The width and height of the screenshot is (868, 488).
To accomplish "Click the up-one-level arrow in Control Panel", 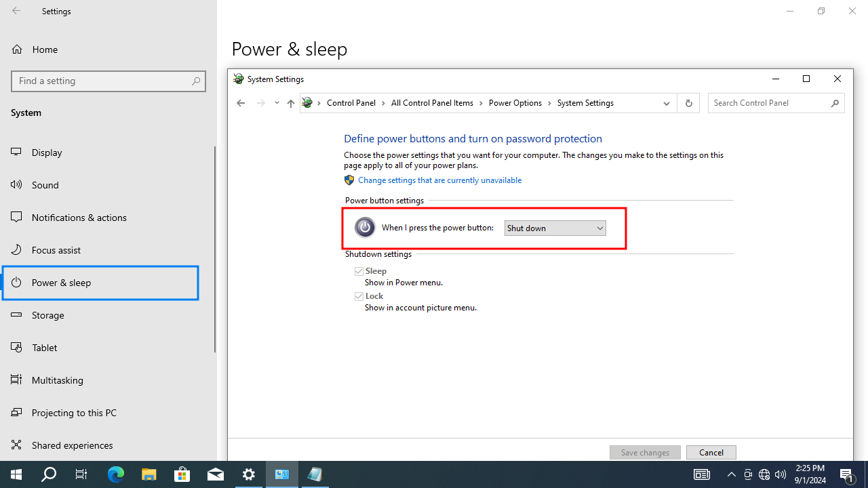I will [290, 103].
